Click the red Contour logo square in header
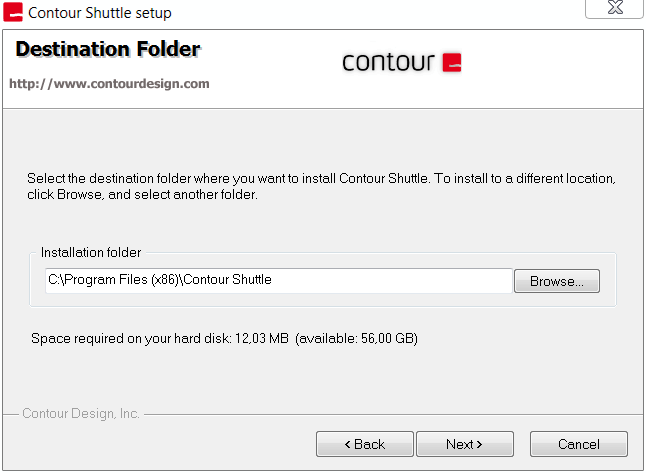 [x=452, y=62]
